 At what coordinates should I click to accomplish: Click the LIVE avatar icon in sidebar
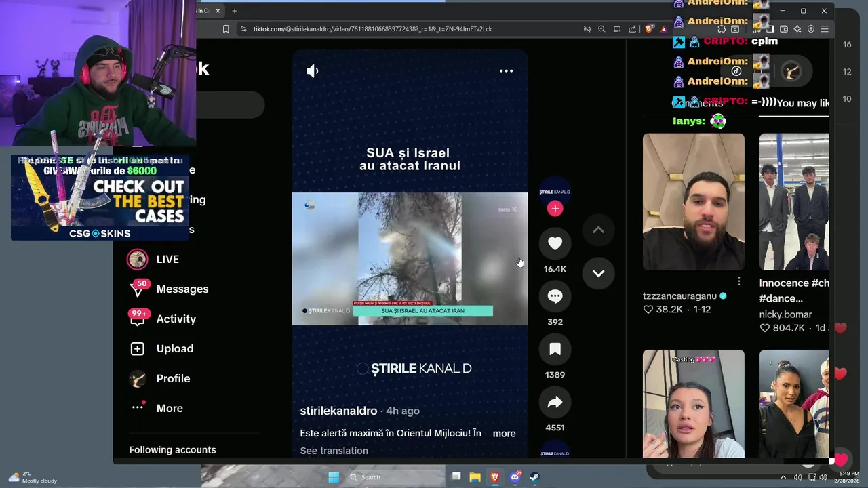(138, 259)
